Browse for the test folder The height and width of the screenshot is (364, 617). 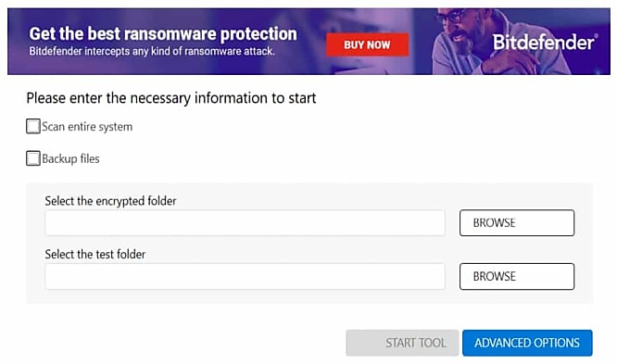pyautogui.click(x=517, y=276)
